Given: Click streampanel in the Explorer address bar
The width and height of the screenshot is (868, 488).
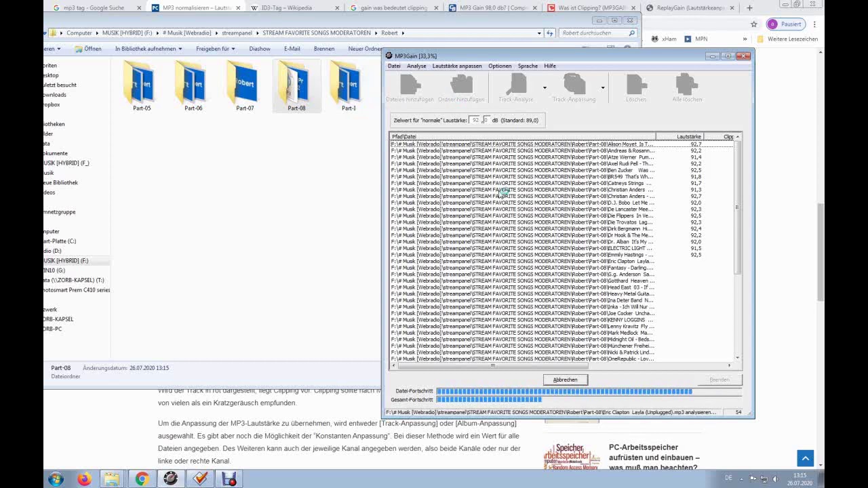Looking at the screenshot, I should click(237, 33).
